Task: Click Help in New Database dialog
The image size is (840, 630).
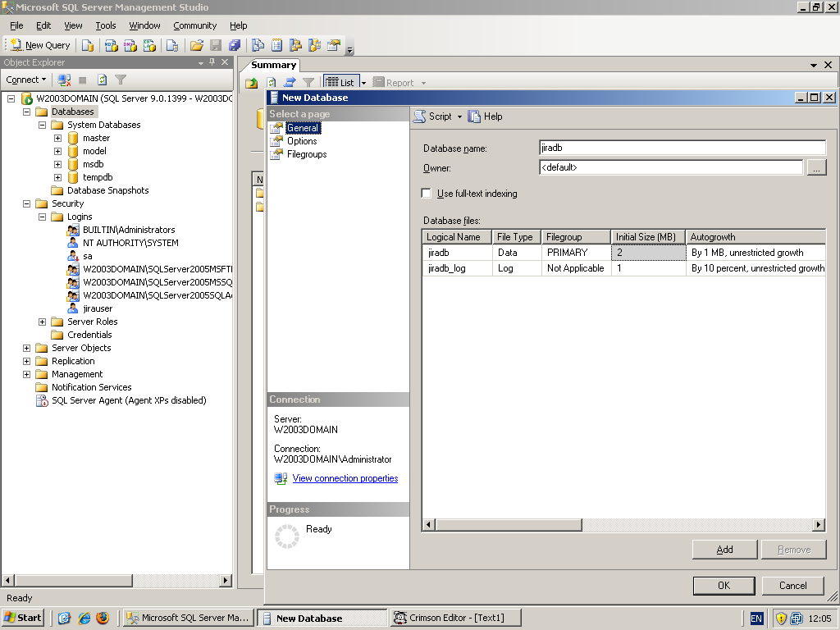Action: click(486, 116)
